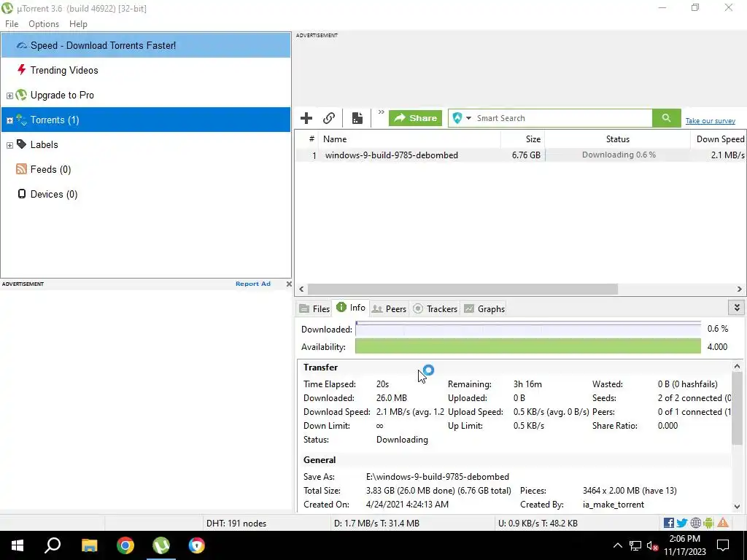The width and height of the screenshot is (747, 560).
Task: Click the Labels tag icon
Action: tap(21, 144)
